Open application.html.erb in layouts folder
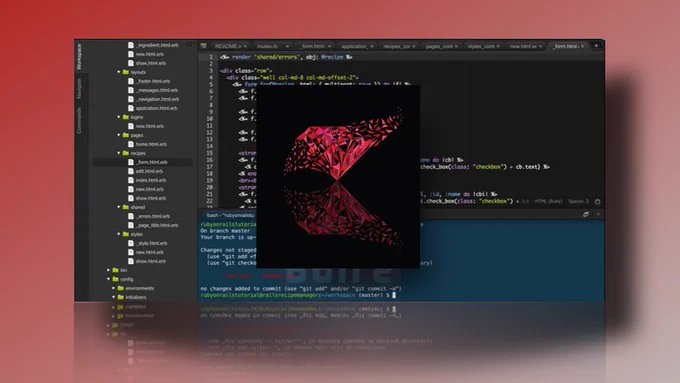 (157, 108)
